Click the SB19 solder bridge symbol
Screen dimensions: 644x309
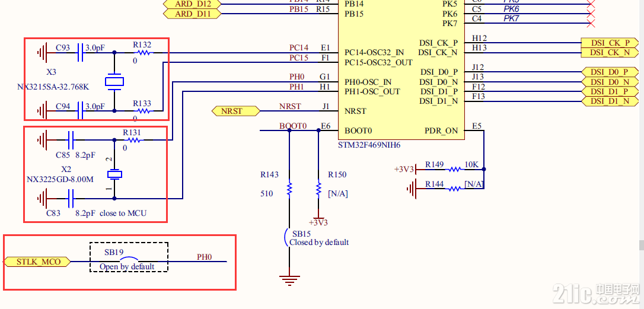click(129, 259)
